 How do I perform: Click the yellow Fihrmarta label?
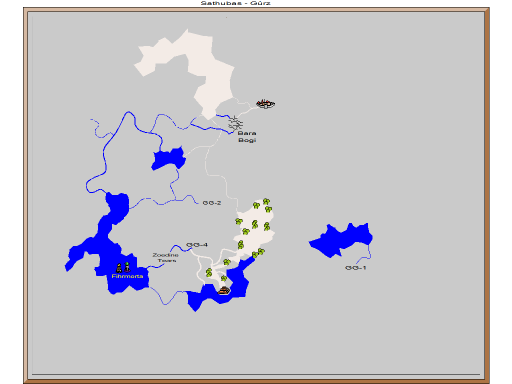127,276
